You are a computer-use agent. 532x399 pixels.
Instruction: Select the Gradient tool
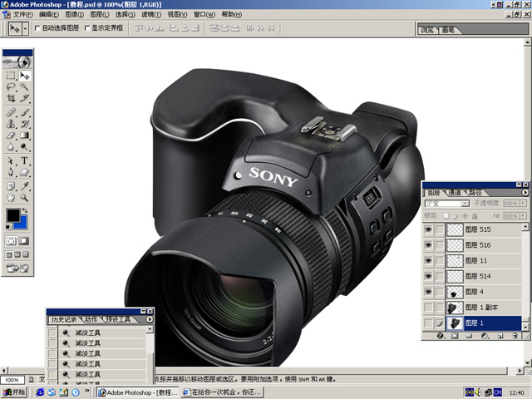[24, 135]
